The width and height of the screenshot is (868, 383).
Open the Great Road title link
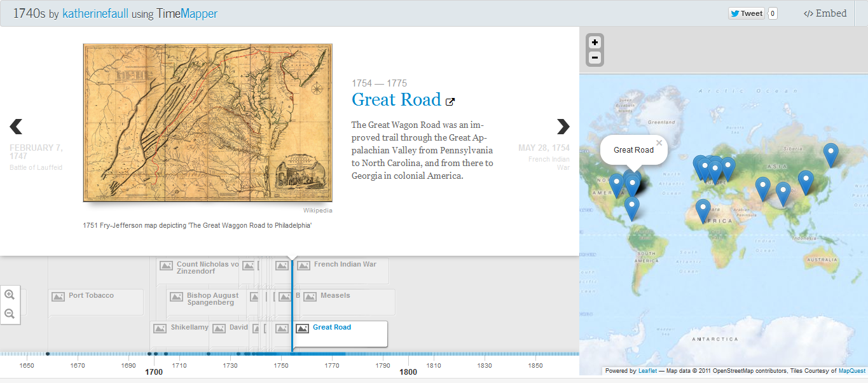396,100
